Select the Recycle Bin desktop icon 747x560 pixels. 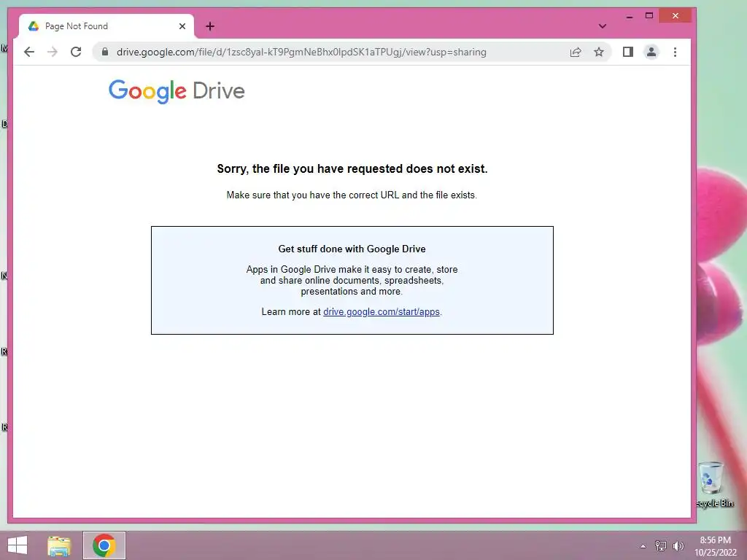point(713,484)
